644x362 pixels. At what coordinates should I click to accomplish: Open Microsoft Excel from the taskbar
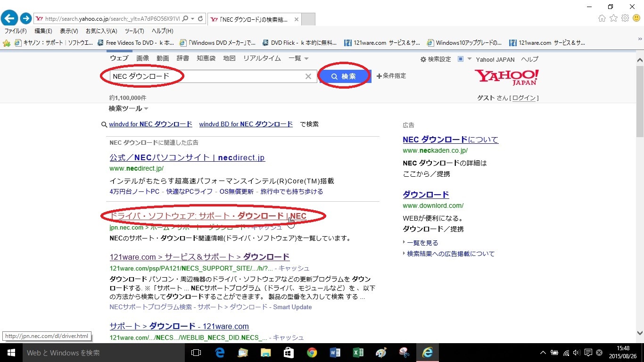[x=358, y=353]
